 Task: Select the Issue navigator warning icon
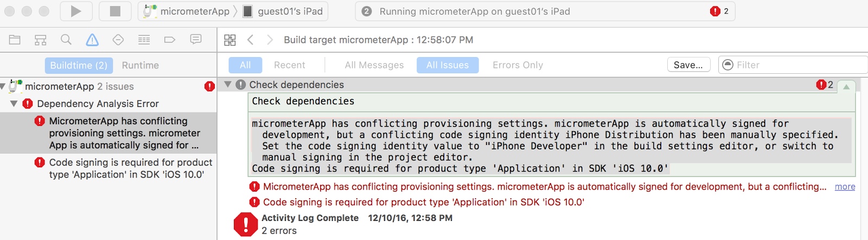tap(92, 40)
